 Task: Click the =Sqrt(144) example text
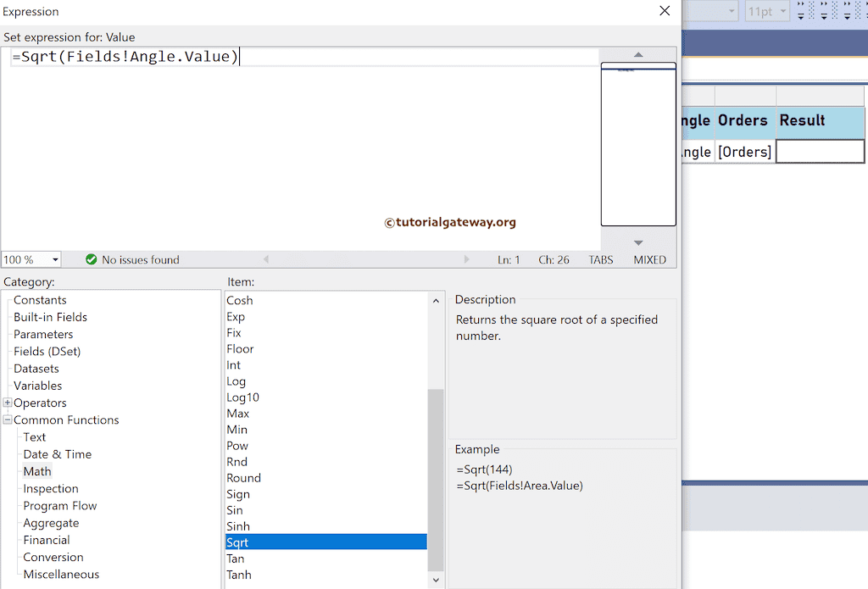tap(484, 470)
